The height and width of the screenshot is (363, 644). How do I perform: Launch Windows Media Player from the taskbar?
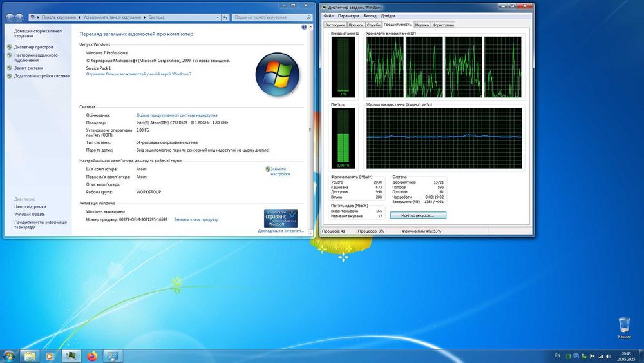tap(50, 356)
